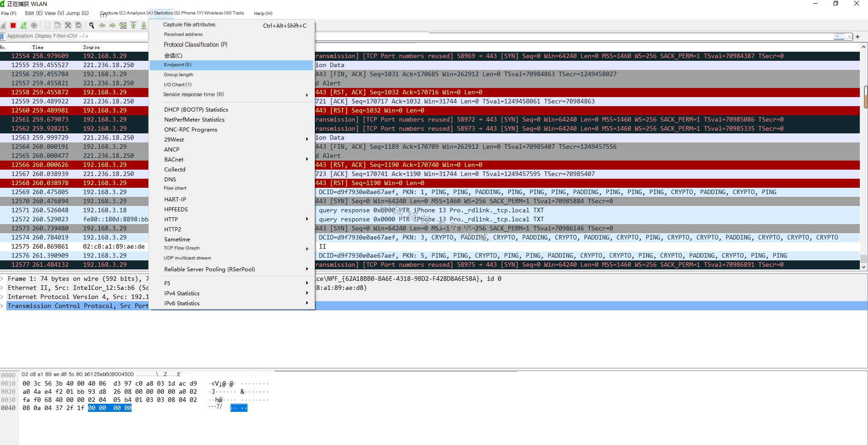Open the Wireless (W) menu
868x445 pixels.
218,13
